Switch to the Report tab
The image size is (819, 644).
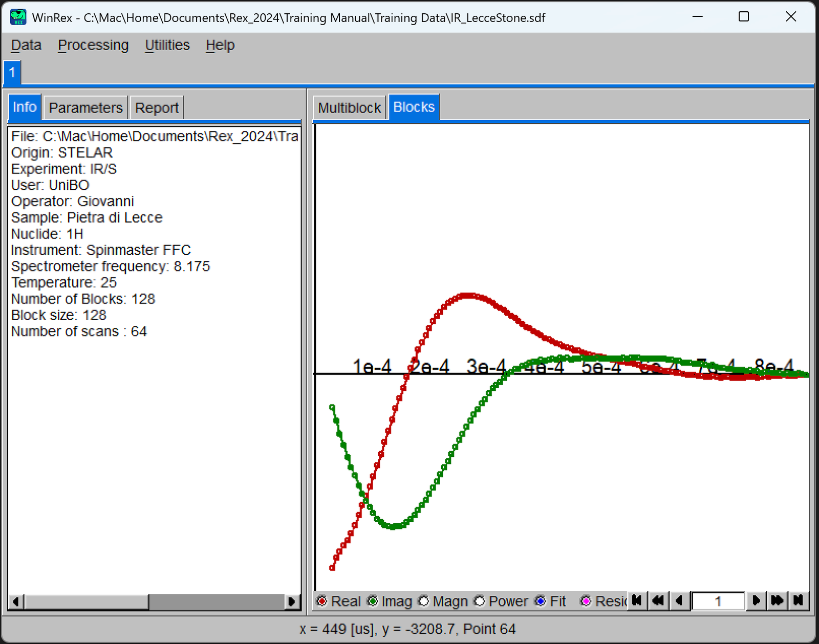157,108
